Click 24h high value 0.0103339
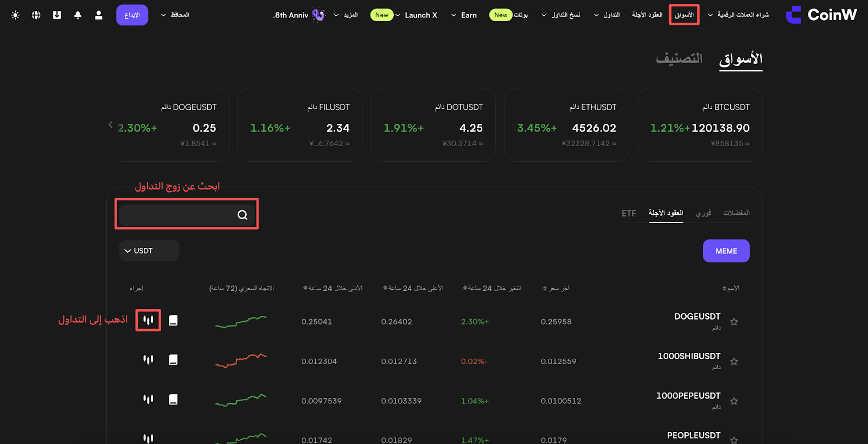Viewport: 868px width, 444px height. [x=401, y=401]
